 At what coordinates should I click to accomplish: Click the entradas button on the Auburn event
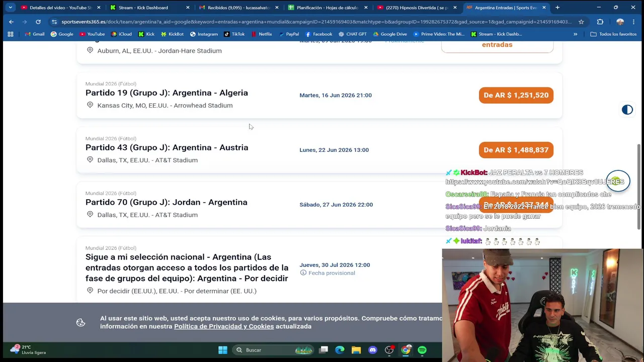pyautogui.click(x=497, y=44)
